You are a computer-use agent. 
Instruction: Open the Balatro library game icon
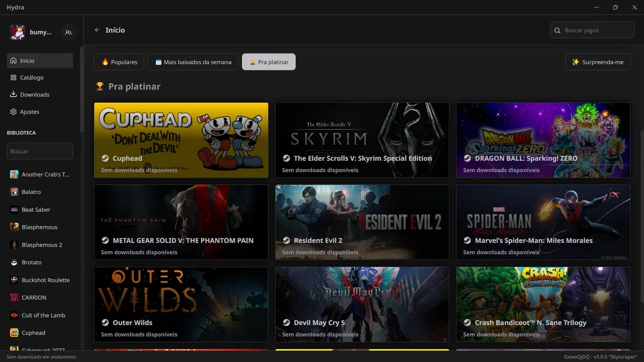click(x=14, y=192)
